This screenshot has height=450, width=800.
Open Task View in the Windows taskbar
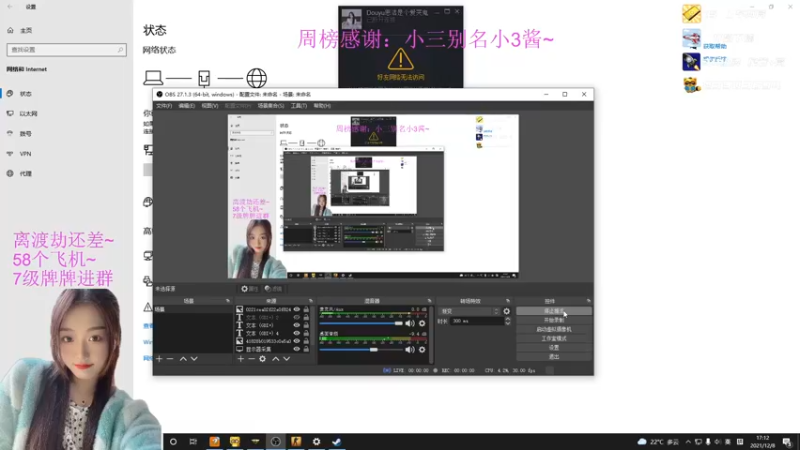(193, 441)
